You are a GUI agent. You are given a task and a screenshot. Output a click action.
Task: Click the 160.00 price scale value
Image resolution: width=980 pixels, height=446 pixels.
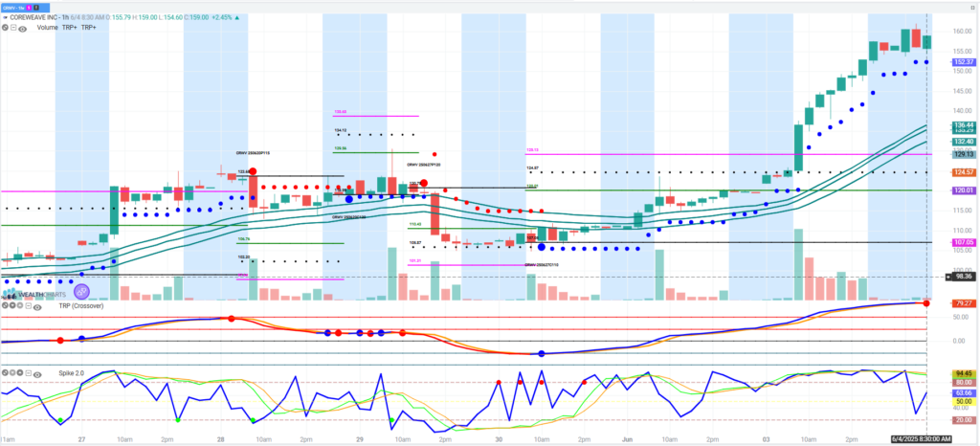point(963,31)
